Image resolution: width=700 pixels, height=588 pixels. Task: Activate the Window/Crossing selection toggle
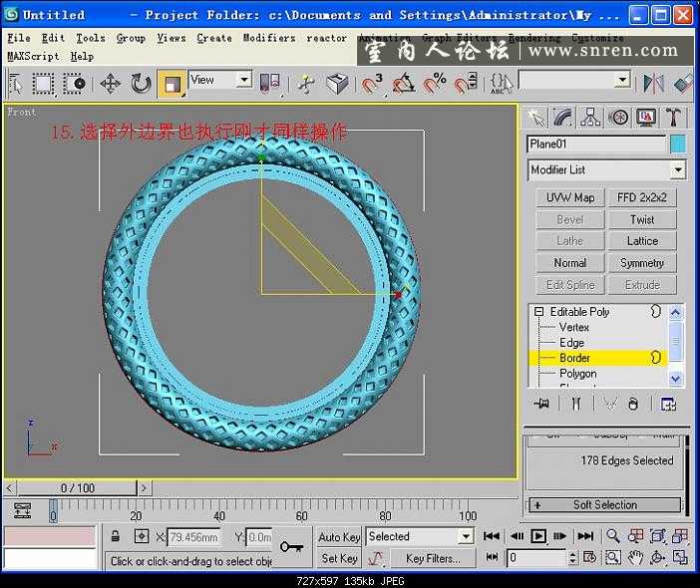coord(74,84)
